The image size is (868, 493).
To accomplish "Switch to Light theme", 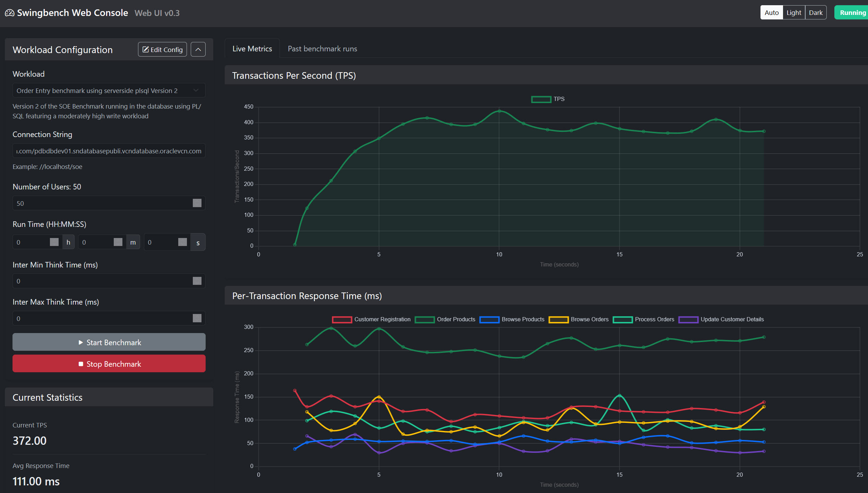I will (x=794, y=12).
